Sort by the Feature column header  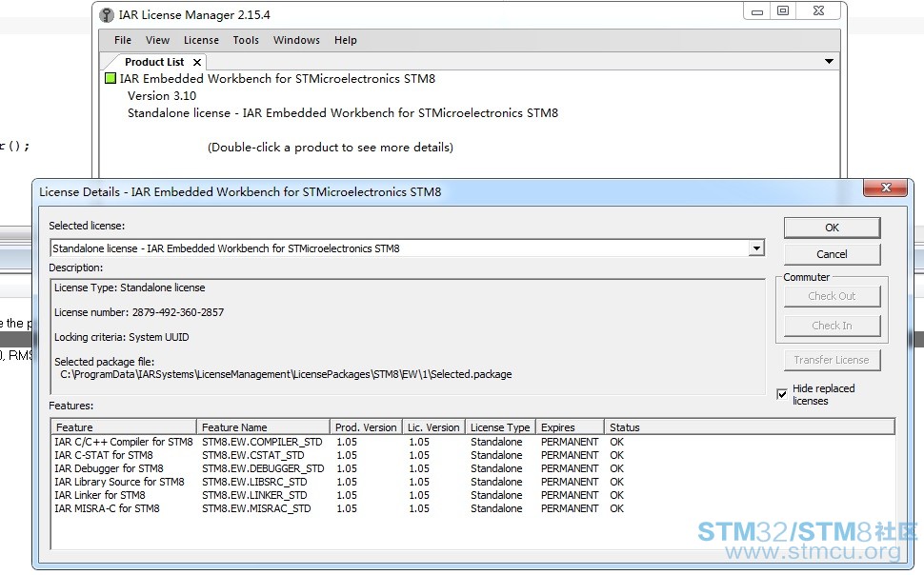[x=124, y=427]
